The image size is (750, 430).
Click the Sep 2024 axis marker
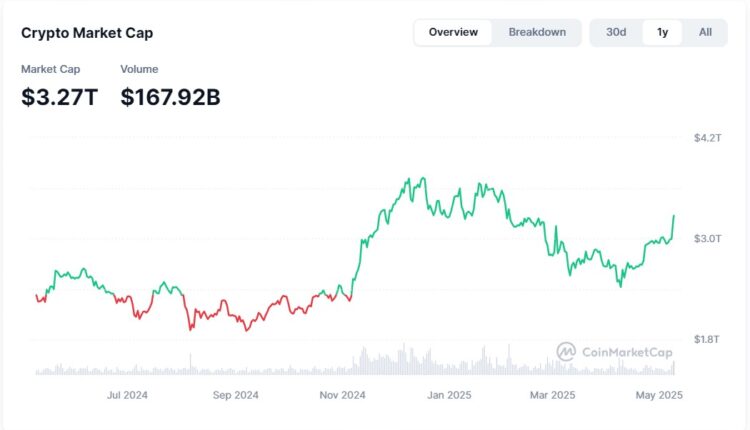click(236, 395)
